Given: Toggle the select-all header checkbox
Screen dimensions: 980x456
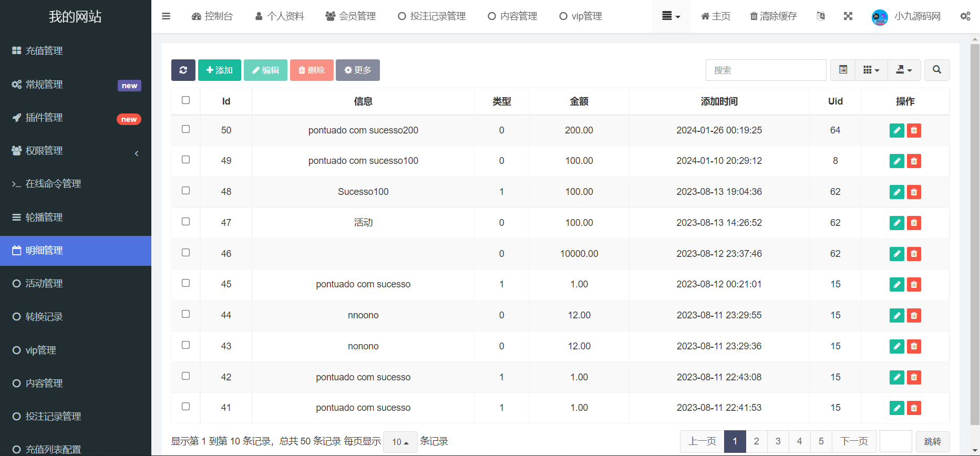Looking at the screenshot, I should (185, 100).
